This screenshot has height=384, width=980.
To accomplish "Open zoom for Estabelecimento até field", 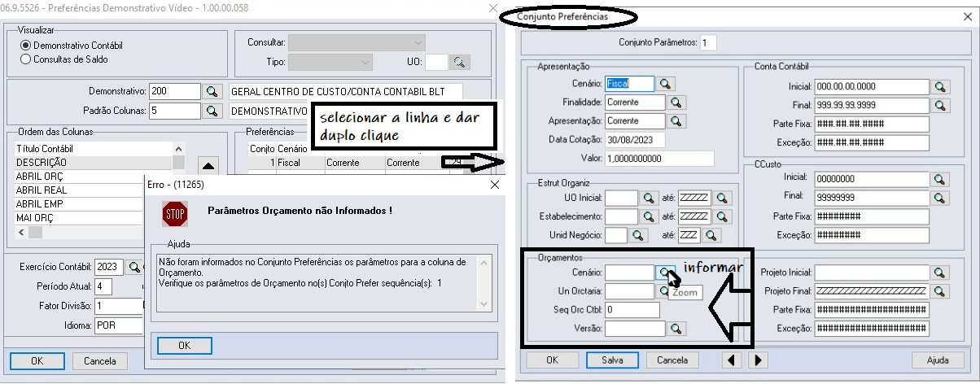I will 721,216.
